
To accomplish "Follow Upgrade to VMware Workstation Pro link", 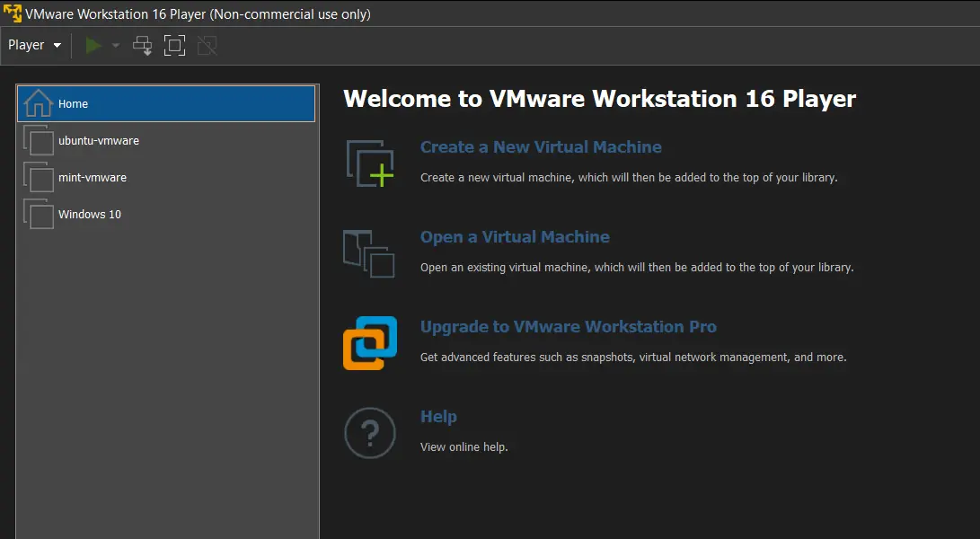I will pyautogui.click(x=568, y=327).
